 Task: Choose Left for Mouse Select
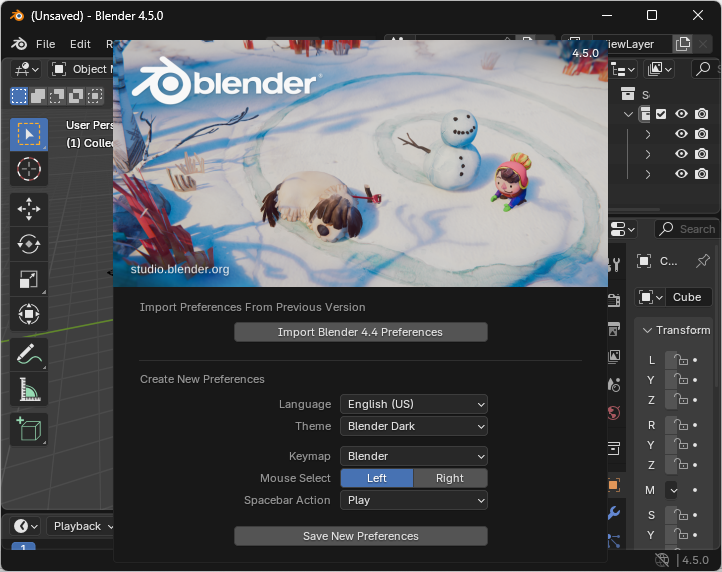click(x=377, y=478)
